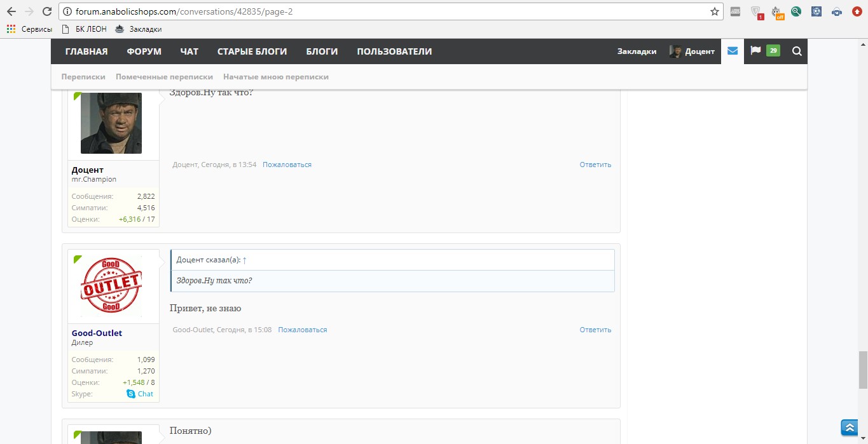Click the browser address bar URL

coord(184,11)
